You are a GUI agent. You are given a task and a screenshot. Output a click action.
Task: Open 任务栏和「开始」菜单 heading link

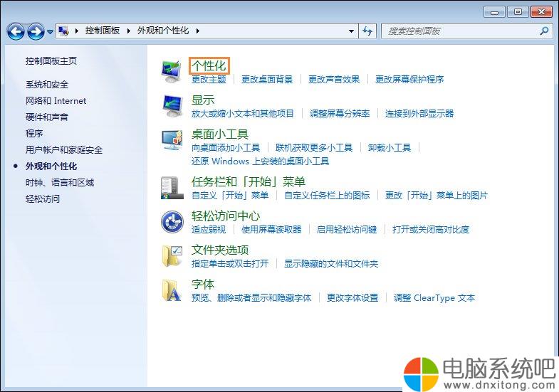tap(249, 181)
